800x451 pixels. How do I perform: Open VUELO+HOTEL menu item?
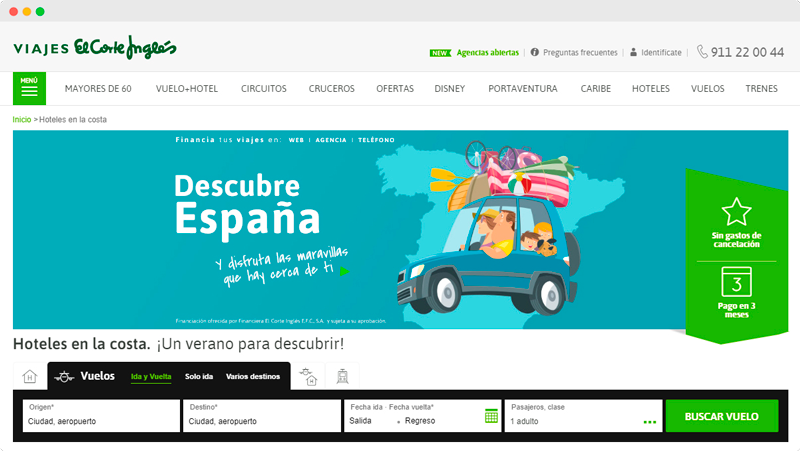point(187,89)
